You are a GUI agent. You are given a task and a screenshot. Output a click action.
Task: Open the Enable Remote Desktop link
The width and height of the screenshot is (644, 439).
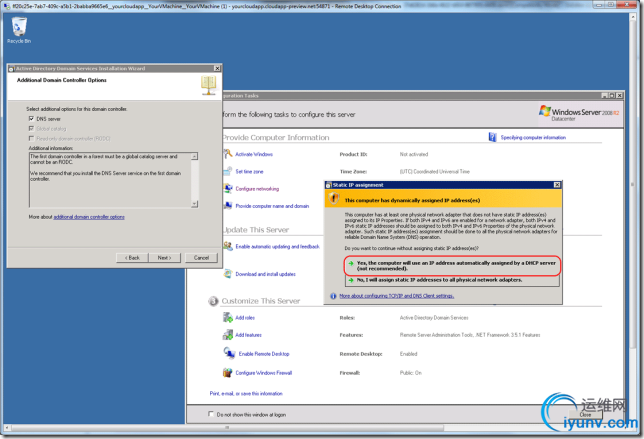pos(264,354)
